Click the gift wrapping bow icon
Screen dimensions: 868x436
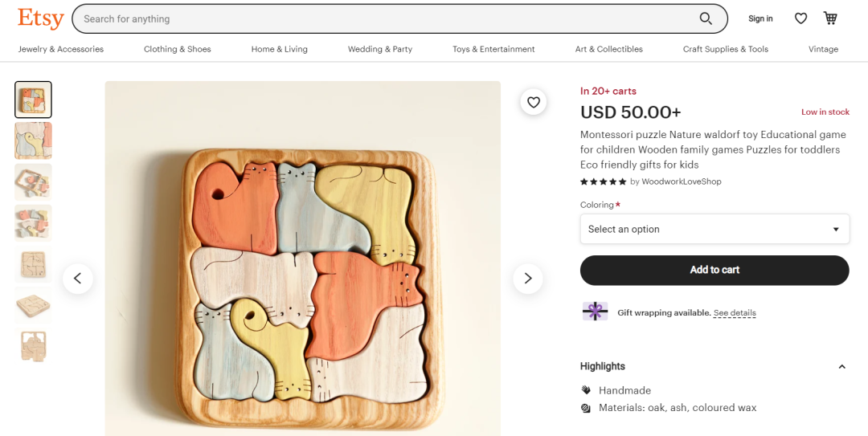[x=595, y=312]
